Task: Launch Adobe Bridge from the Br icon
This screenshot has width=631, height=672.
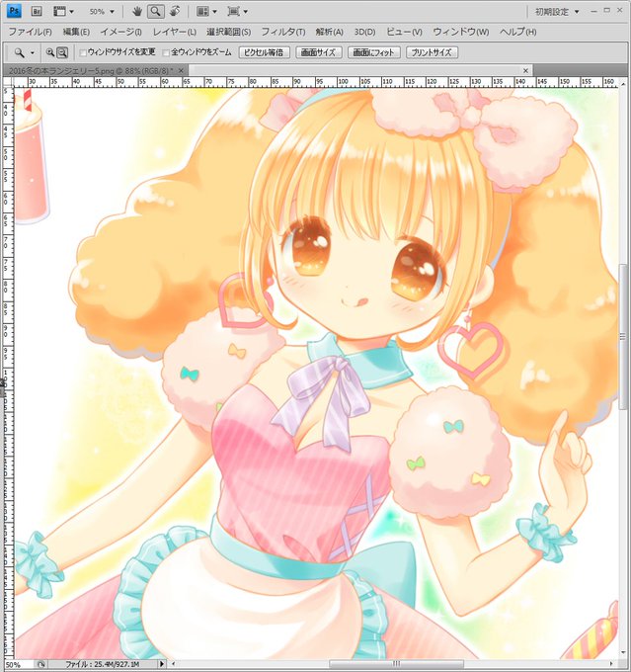Action: [x=37, y=12]
